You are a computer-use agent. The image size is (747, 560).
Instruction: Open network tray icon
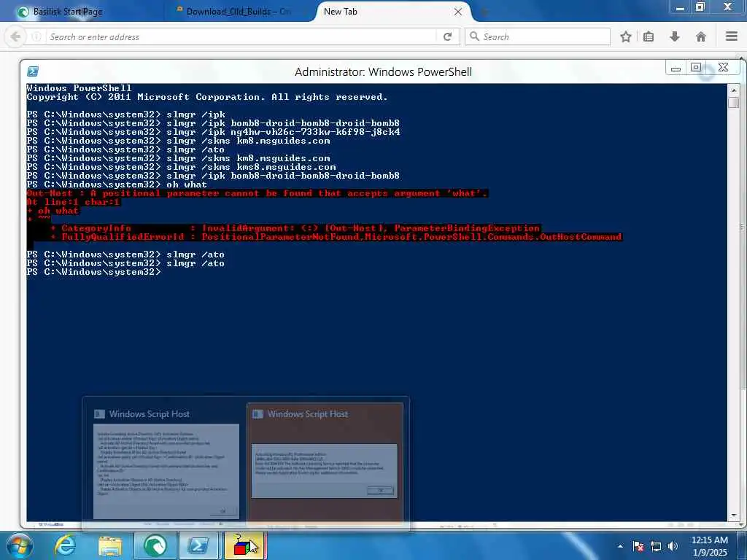[x=656, y=546]
